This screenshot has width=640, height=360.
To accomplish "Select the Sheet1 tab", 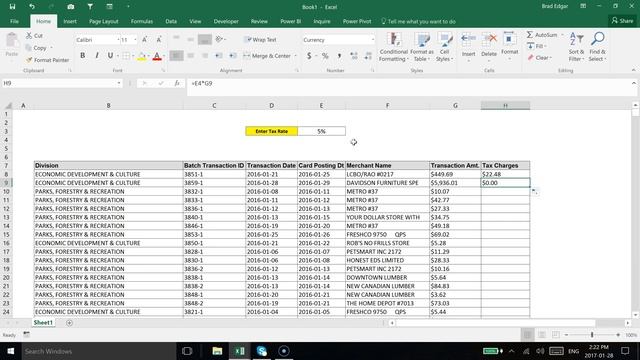I will tap(43, 322).
